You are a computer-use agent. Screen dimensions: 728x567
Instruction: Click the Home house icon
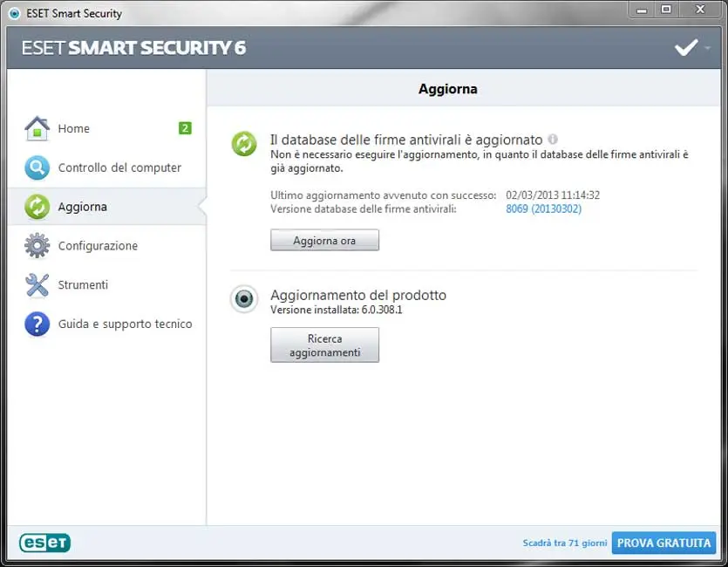[37, 128]
